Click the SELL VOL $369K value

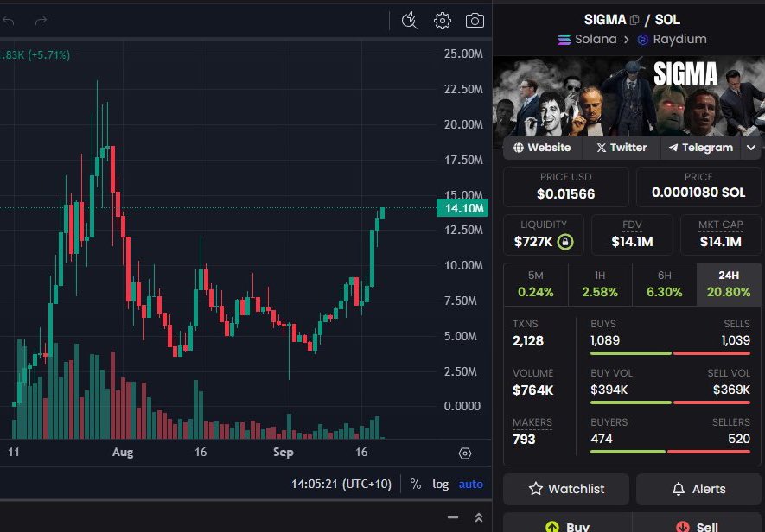(731, 389)
